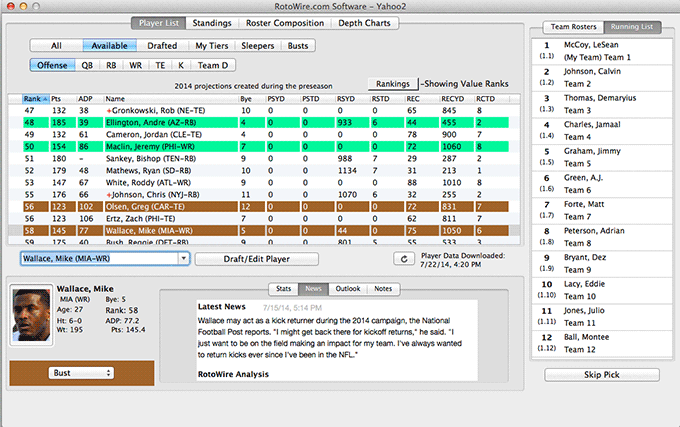The width and height of the screenshot is (680, 427).
Task: Select the White, Roddy (ATL-WR) row
Action: [x=265, y=183]
